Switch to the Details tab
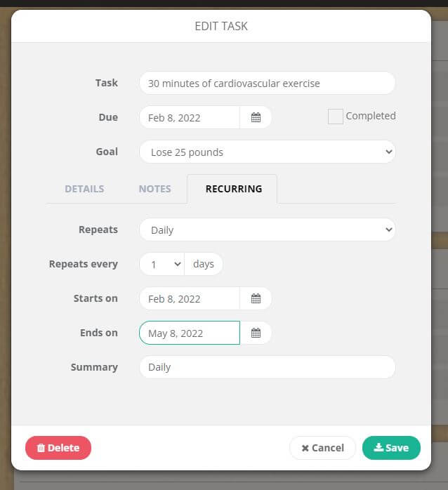Viewport: 448px width, 490px height. (84, 189)
